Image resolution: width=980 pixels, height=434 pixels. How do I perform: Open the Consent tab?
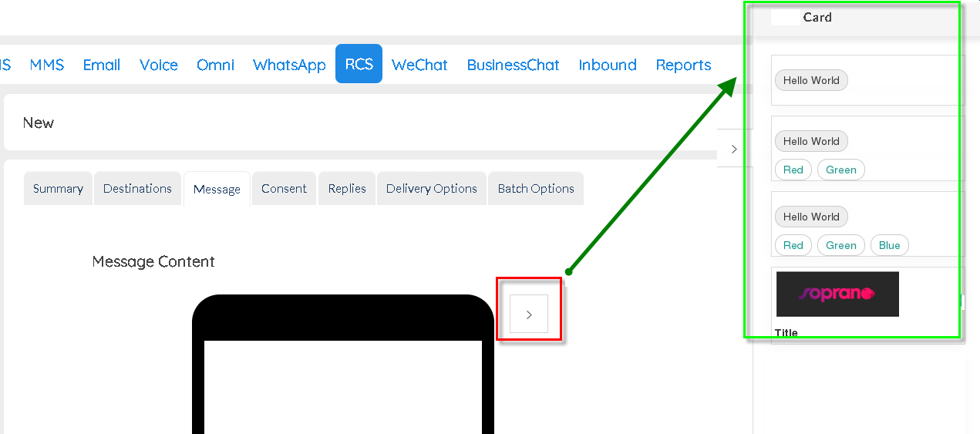(284, 188)
